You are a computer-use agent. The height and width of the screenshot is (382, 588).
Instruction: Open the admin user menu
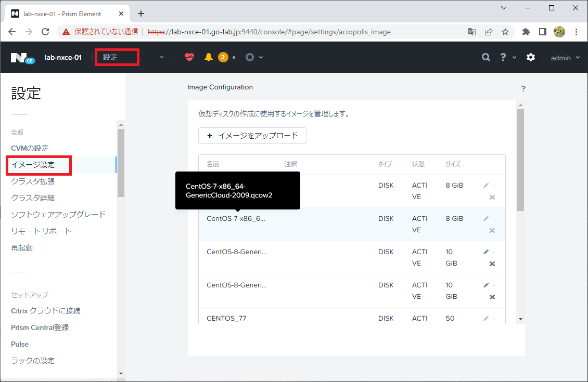565,57
